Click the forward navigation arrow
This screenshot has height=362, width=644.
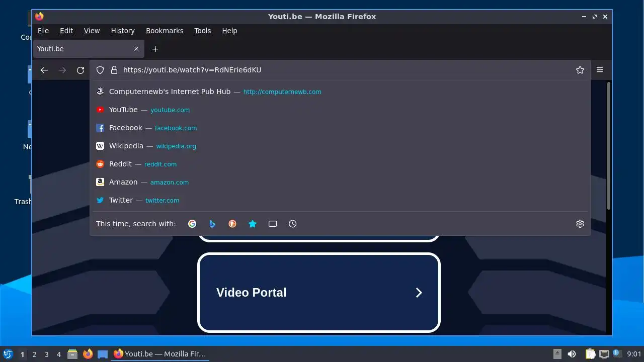62,70
